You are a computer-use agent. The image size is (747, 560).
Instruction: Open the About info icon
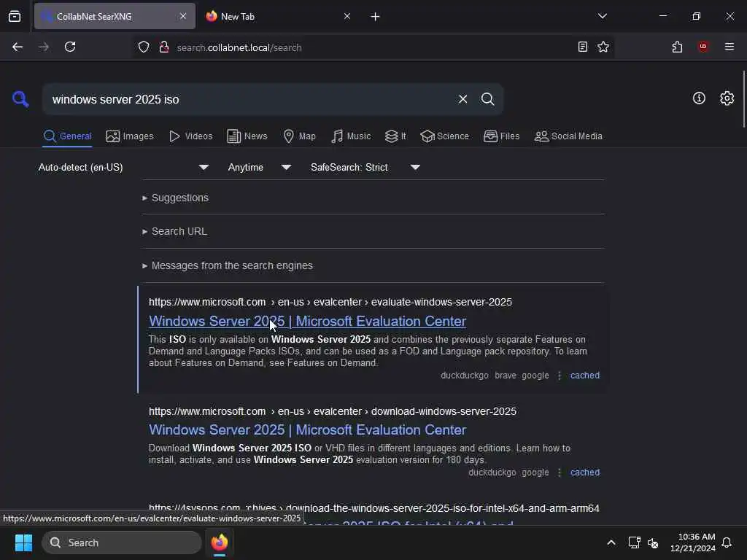699,98
